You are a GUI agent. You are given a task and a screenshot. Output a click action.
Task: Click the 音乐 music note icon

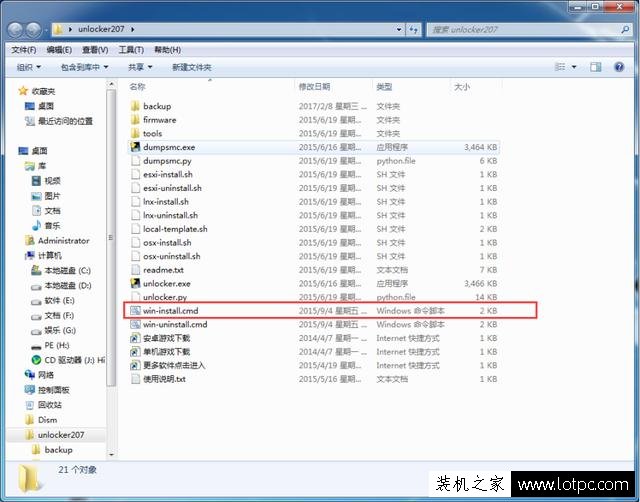36,225
